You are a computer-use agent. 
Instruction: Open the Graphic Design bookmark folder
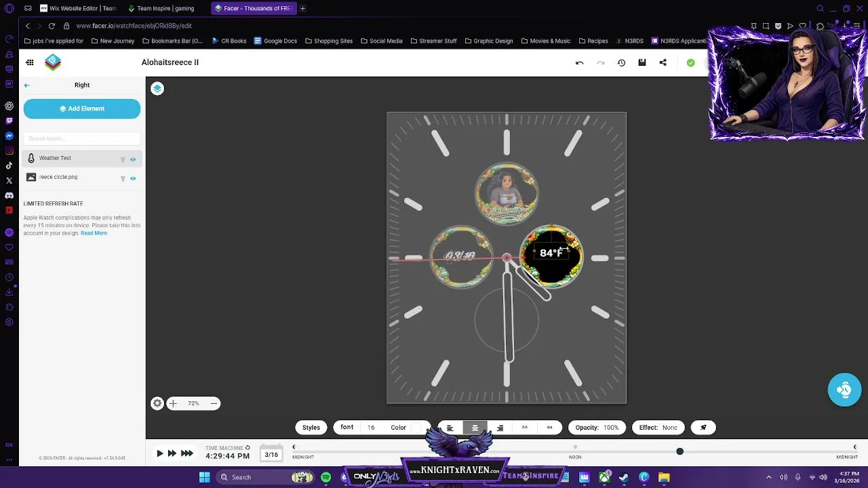(488, 41)
